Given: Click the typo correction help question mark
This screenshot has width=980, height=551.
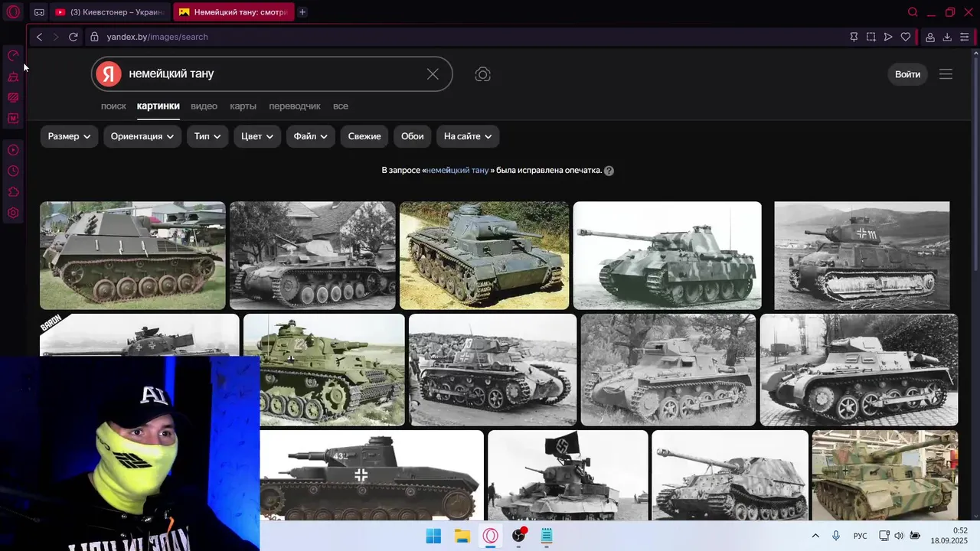Looking at the screenshot, I should pyautogui.click(x=609, y=171).
